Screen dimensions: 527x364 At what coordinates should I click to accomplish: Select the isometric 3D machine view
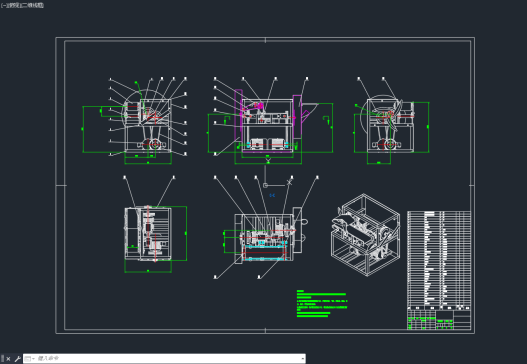(365, 235)
